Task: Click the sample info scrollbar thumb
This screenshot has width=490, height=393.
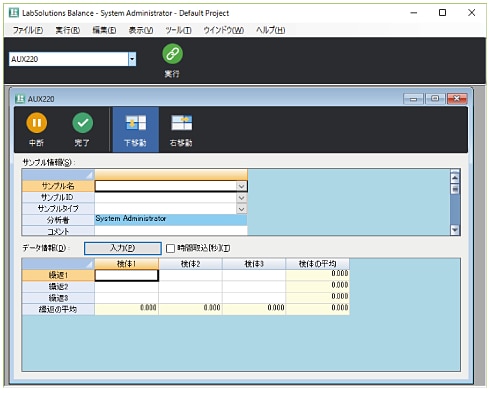Action: pyautogui.click(x=455, y=189)
